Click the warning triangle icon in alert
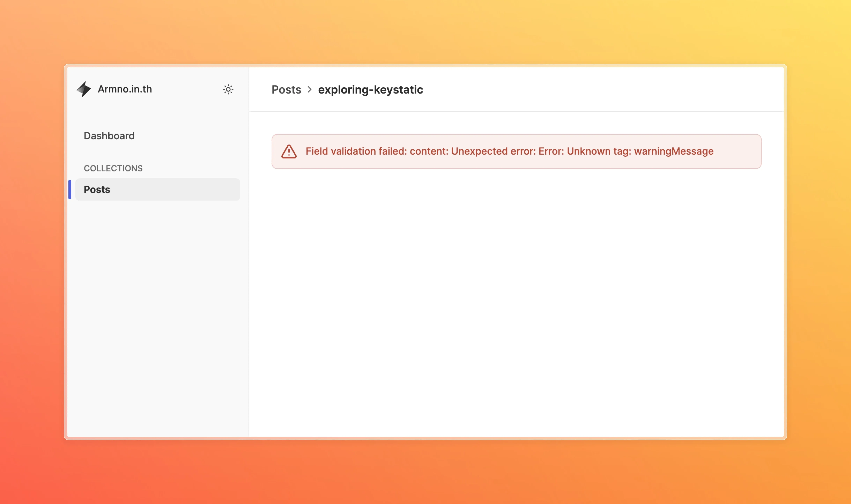 [x=289, y=151]
